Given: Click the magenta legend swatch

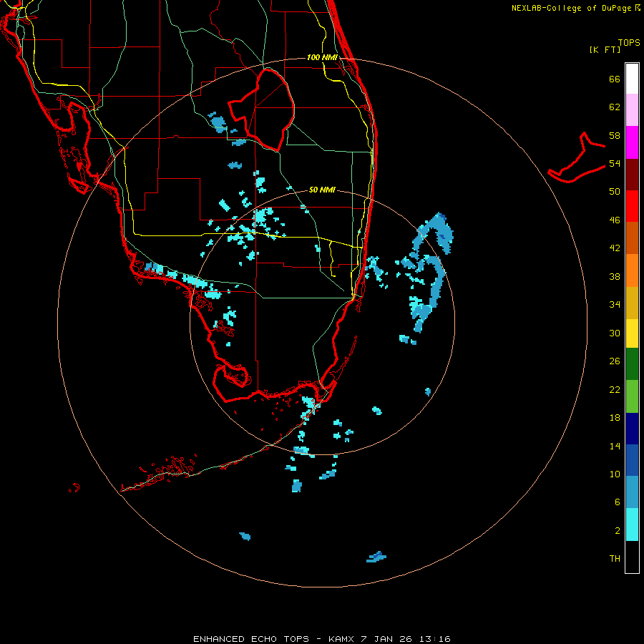Looking at the screenshot, I should (632, 142).
